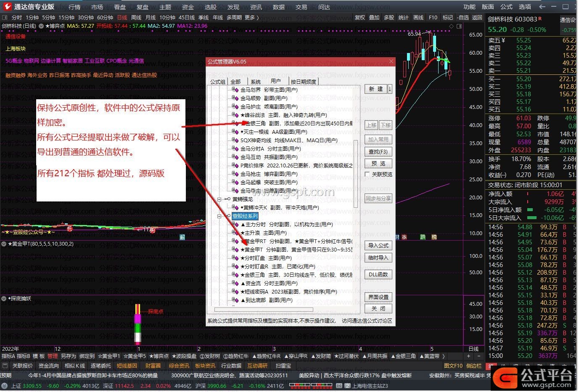Switch to the 按日期频度 tab
This screenshot has width=579, height=392.
pos(304,82)
